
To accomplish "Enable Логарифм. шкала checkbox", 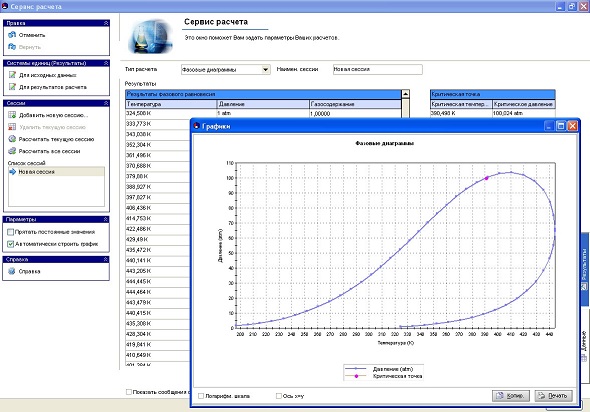I will [201, 396].
